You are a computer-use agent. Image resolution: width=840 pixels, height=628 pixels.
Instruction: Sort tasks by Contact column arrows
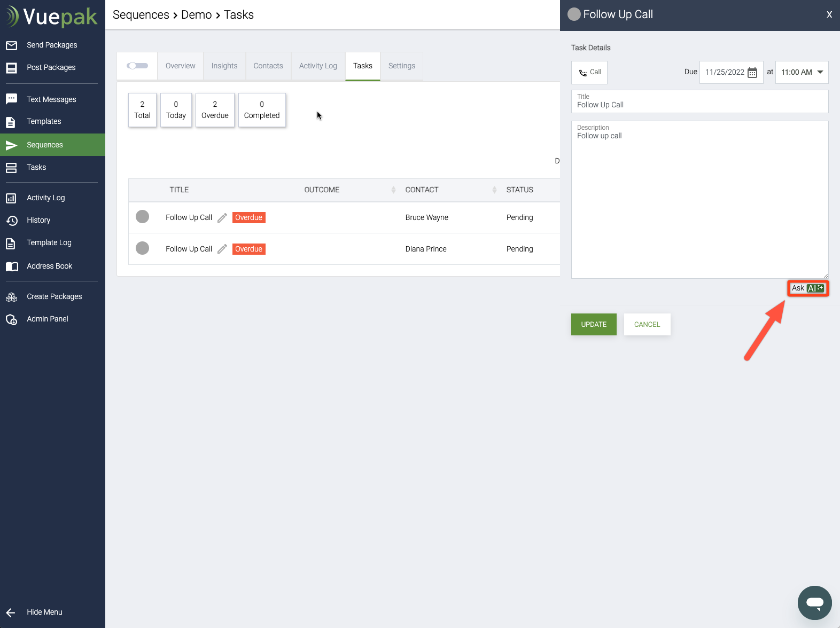[494, 190]
